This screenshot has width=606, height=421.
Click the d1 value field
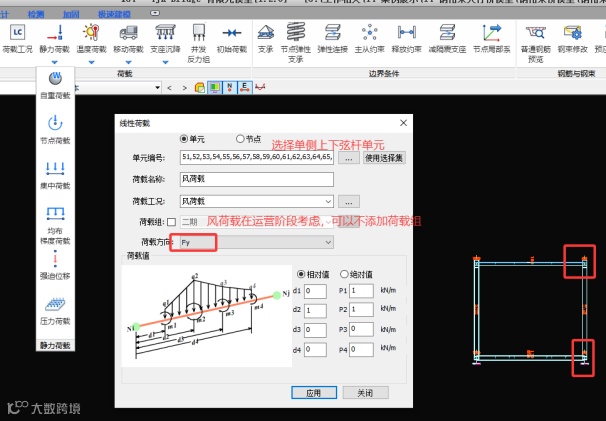point(315,291)
